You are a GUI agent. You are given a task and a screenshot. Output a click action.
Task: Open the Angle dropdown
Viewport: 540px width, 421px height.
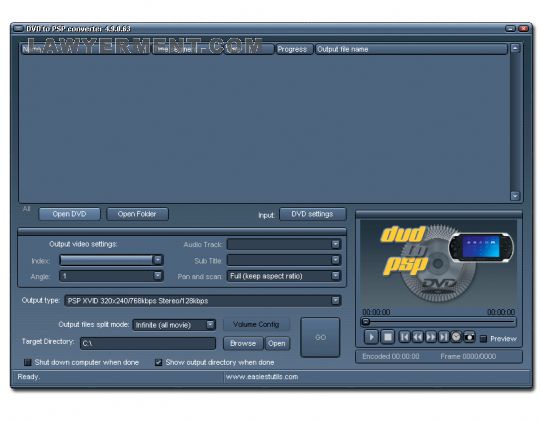pyautogui.click(x=157, y=276)
